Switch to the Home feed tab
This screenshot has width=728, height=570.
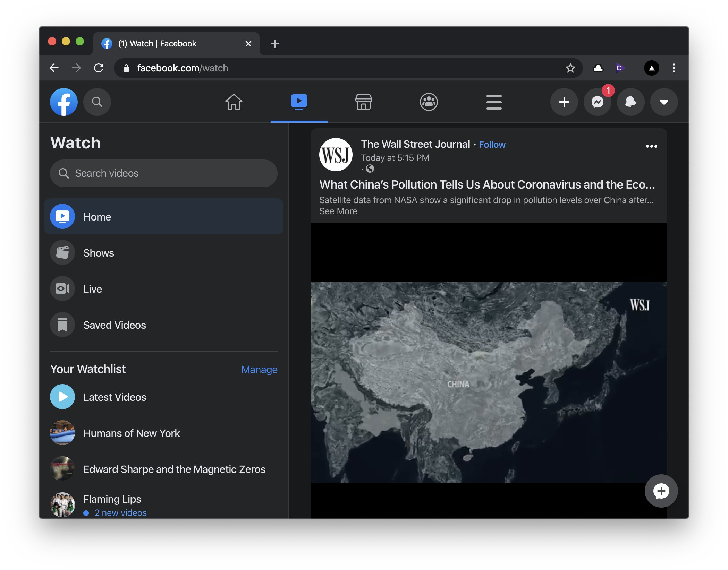pos(234,102)
